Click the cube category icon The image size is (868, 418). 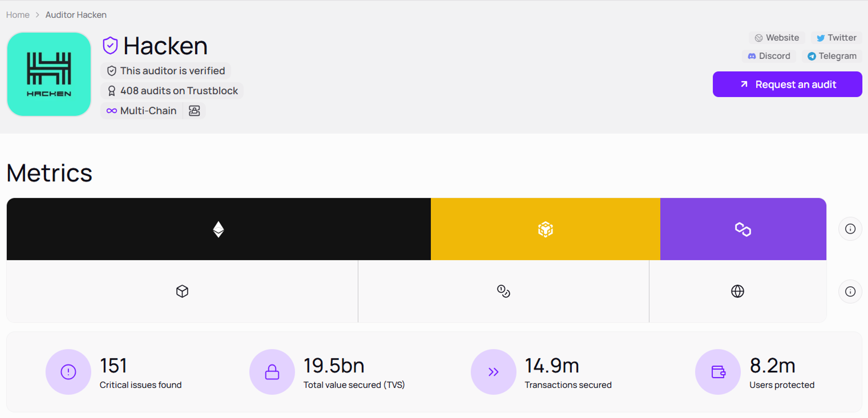[x=182, y=291]
